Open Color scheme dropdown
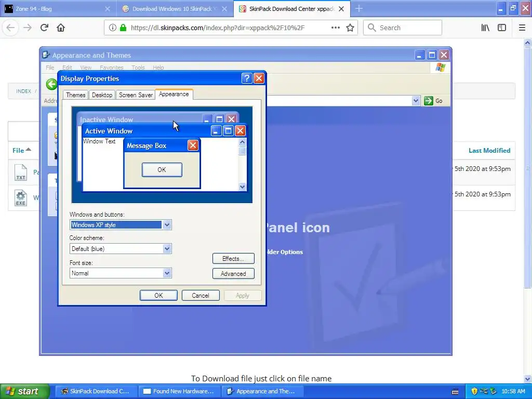Screen dimensions: 532x399 pos(167,249)
